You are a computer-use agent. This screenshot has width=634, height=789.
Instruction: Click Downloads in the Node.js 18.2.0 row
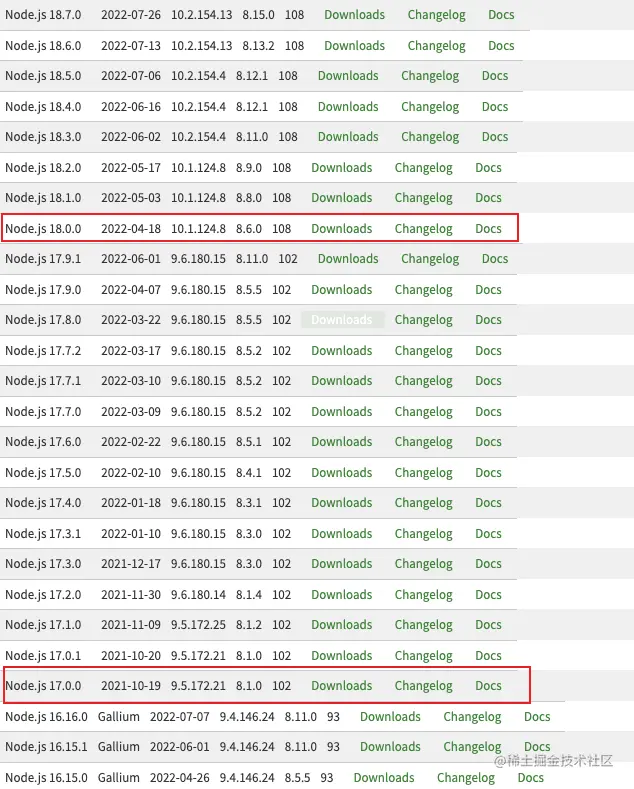(341, 168)
